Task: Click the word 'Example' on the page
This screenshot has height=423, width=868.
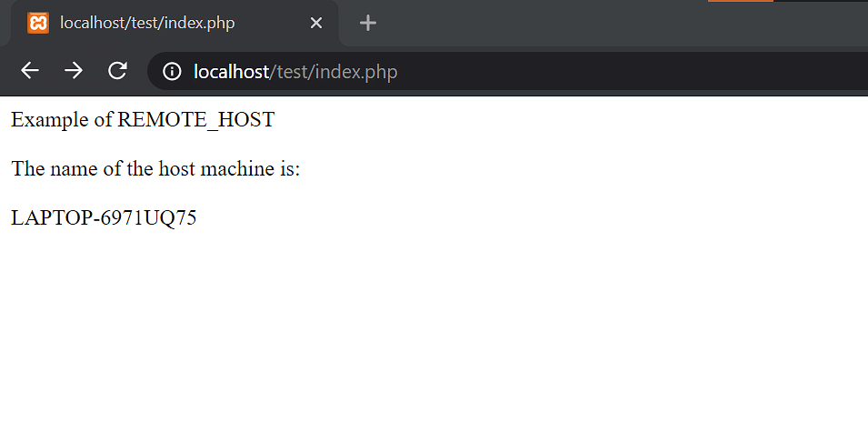Action: [51, 120]
